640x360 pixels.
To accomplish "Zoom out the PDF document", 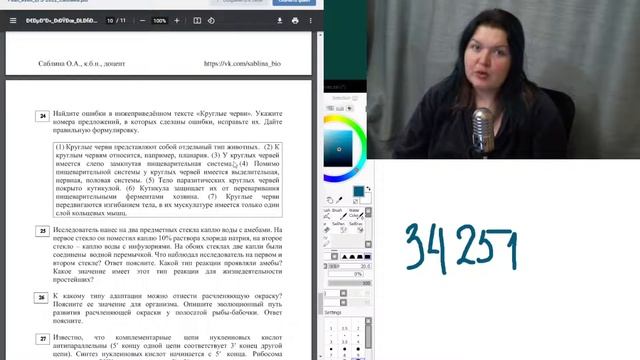I will tap(142, 20).
